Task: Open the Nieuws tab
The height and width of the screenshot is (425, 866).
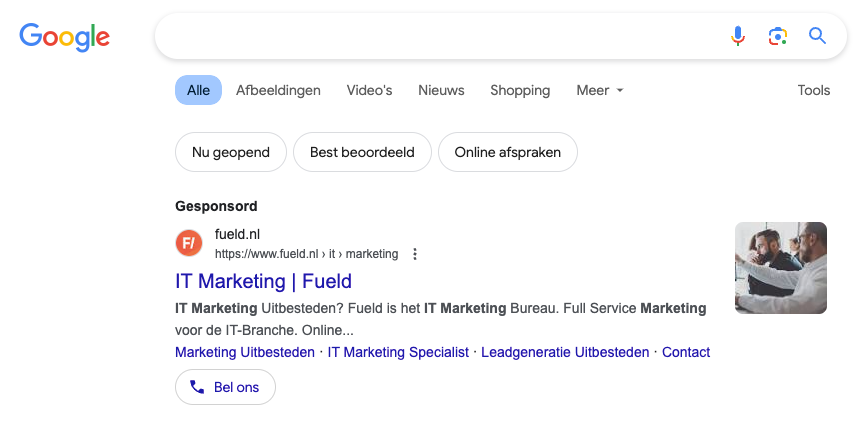Action: click(x=441, y=90)
